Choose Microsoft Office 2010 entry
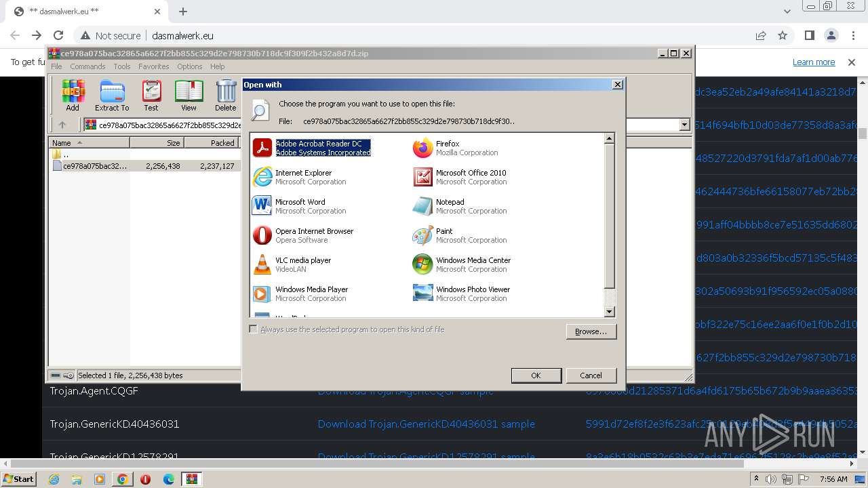This screenshot has height=488, width=868. tap(460, 177)
